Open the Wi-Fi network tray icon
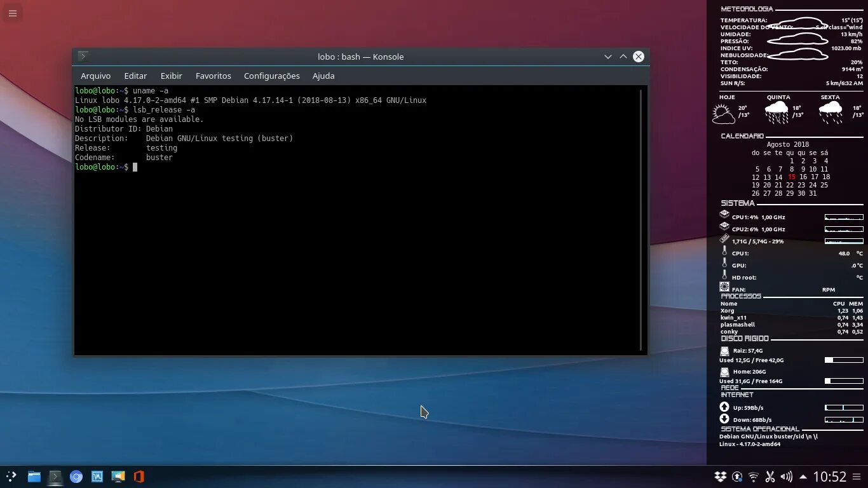This screenshot has width=868, height=488. point(754,477)
